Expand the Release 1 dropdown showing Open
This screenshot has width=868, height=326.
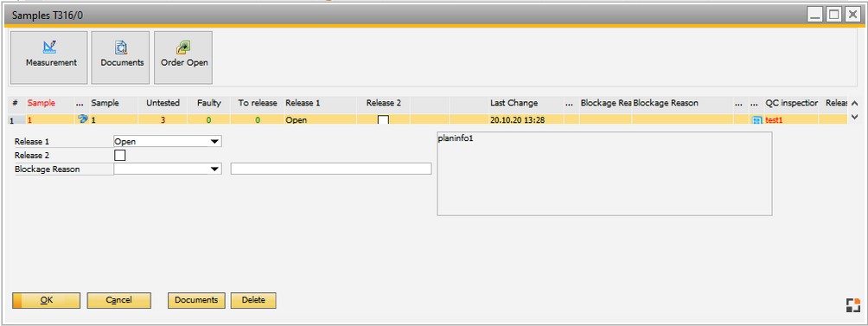pyautogui.click(x=167, y=142)
